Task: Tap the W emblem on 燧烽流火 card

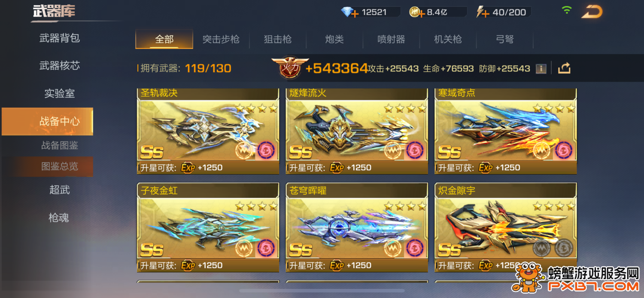Action: pos(393,151)
